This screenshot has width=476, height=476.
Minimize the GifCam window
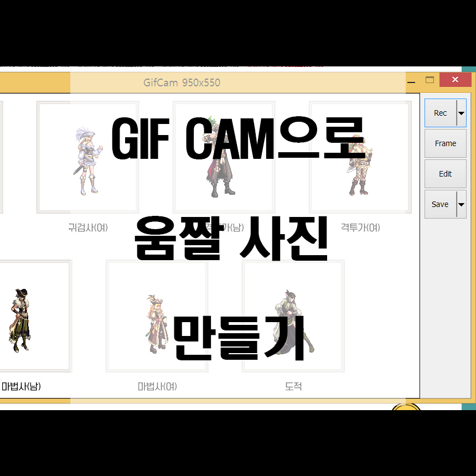(x=411, y=82)
